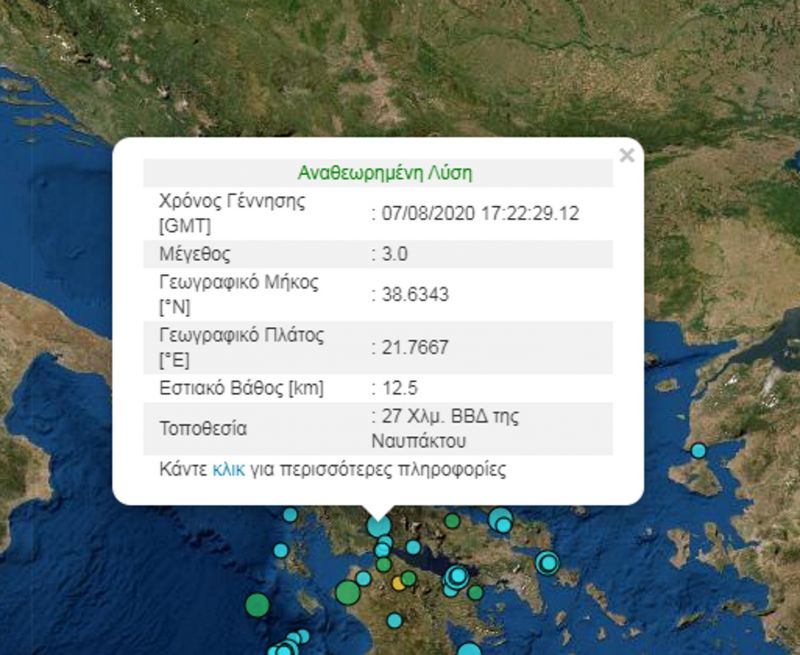800x655 pixels.
Task: Click the green marker right of popup pointer
Action: tap(452, 521)
